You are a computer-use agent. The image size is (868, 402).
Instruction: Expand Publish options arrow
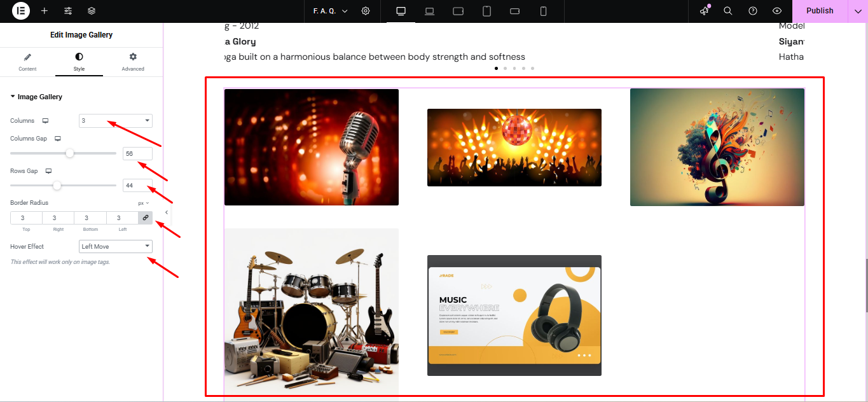point(858,11)
